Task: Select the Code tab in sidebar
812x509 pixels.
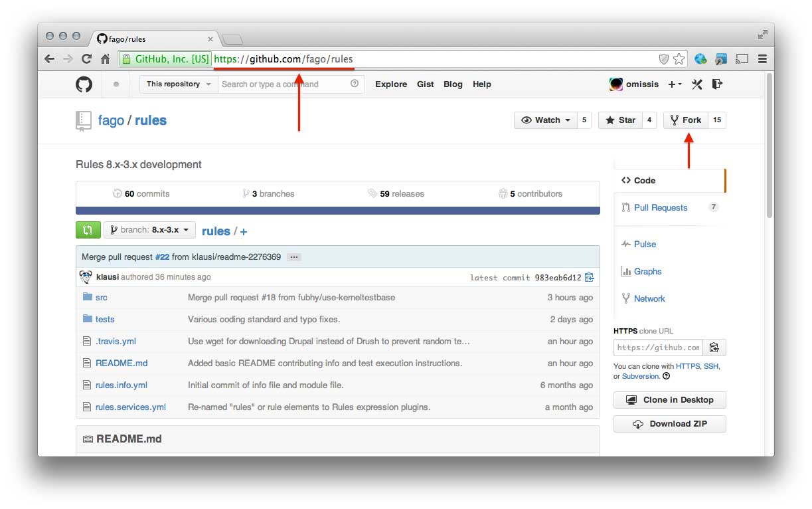Action: click(x=670, y=180)
